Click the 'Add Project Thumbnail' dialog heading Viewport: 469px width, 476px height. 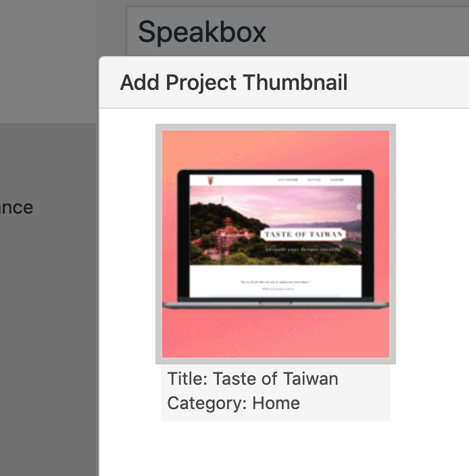click(234, 82)
